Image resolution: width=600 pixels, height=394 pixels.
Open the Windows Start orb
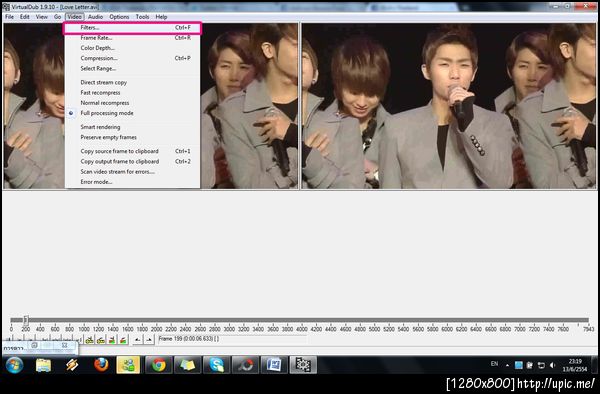[15, 365]
